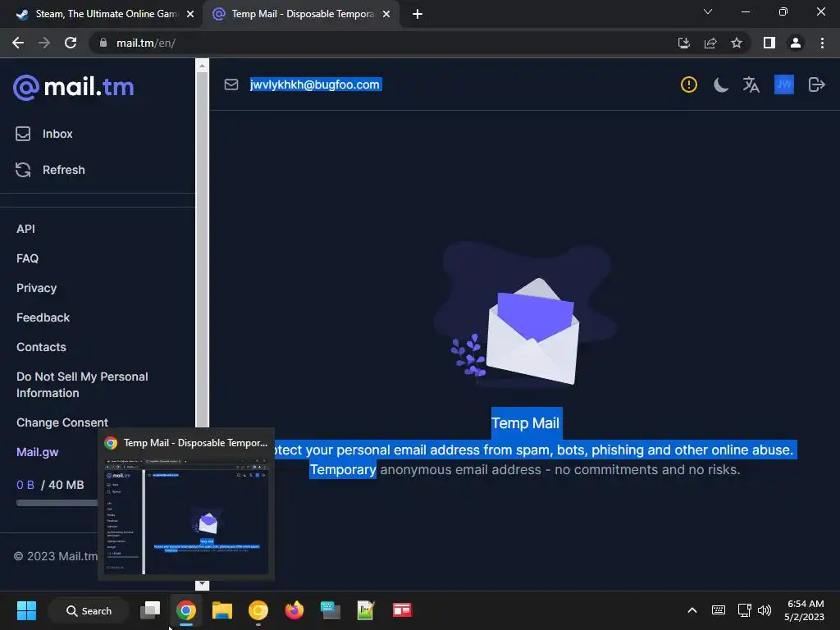Open the FAQ link
This screenshot has width=840, height=630.
pyautogui.click(x=27, y=258)
